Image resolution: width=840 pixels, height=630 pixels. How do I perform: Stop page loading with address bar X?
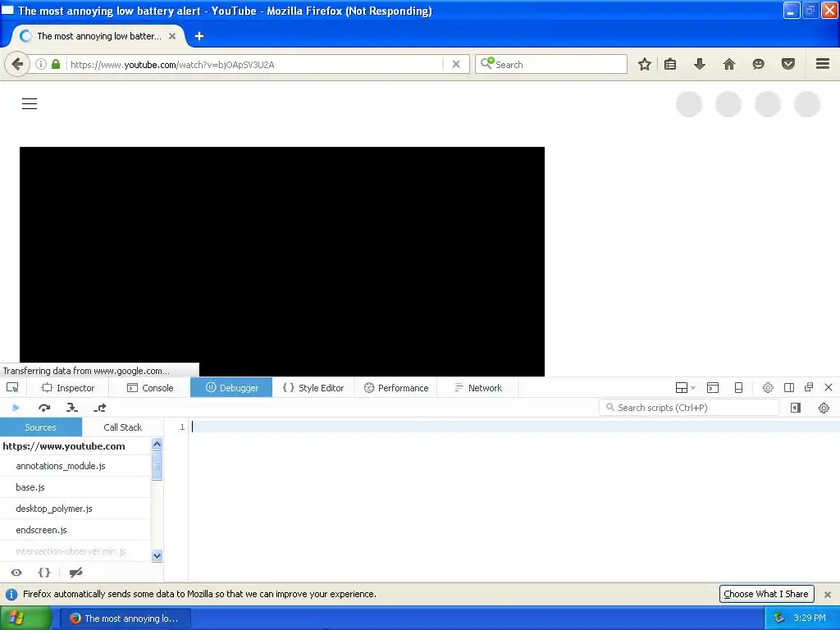coord(456,64)
